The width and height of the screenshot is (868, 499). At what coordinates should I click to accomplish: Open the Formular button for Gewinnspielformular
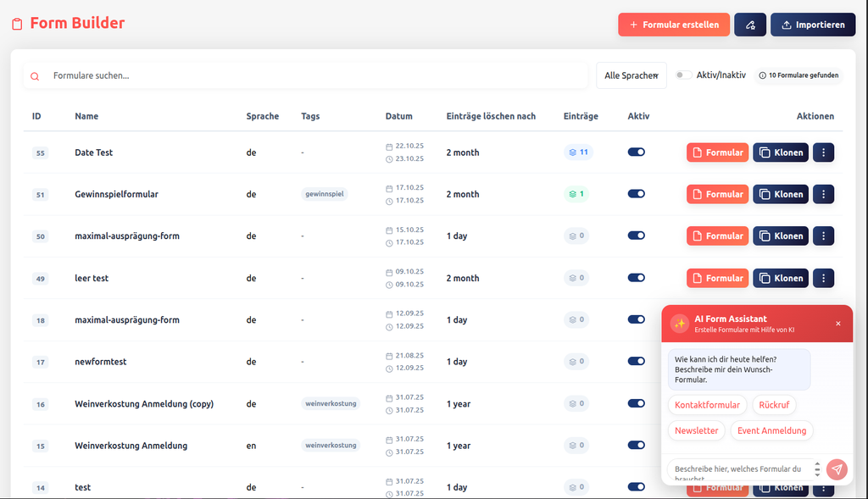717,194
